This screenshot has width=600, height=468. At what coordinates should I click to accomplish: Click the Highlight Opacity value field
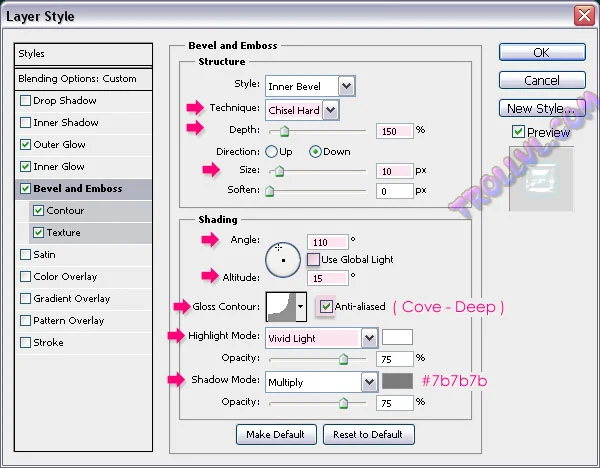394,359
